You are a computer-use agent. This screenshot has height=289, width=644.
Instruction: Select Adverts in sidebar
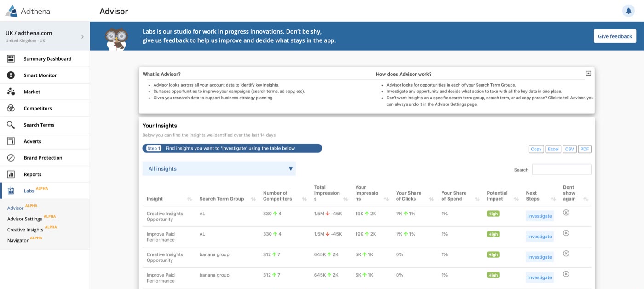pos(45,141)
